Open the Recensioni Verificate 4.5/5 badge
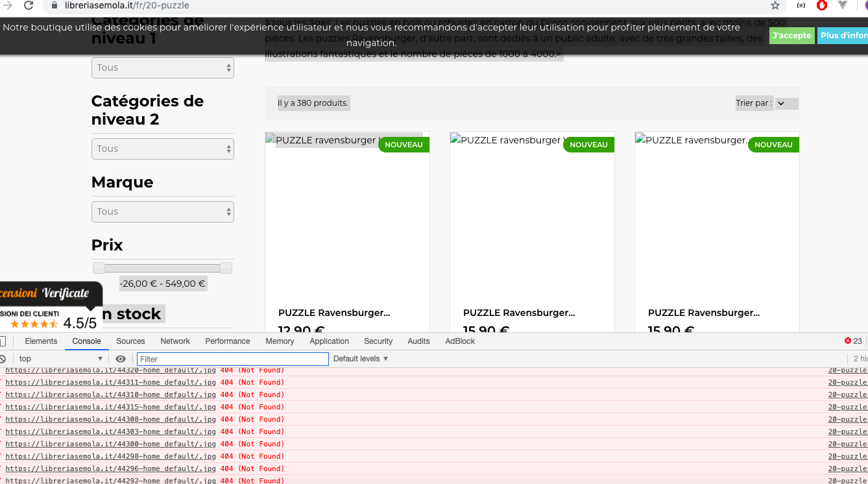The width and height of the screenshot is (868, 484). click(x=50, y=307)
